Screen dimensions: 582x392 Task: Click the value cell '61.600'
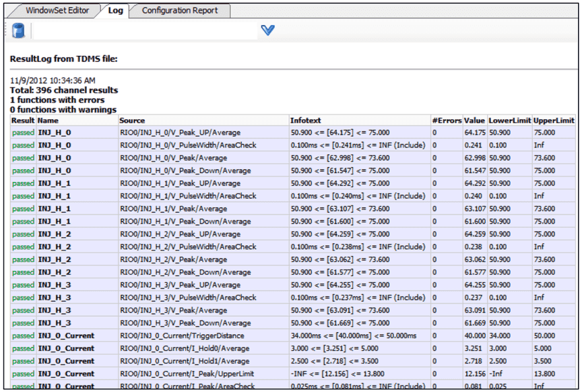coord(475,221)
